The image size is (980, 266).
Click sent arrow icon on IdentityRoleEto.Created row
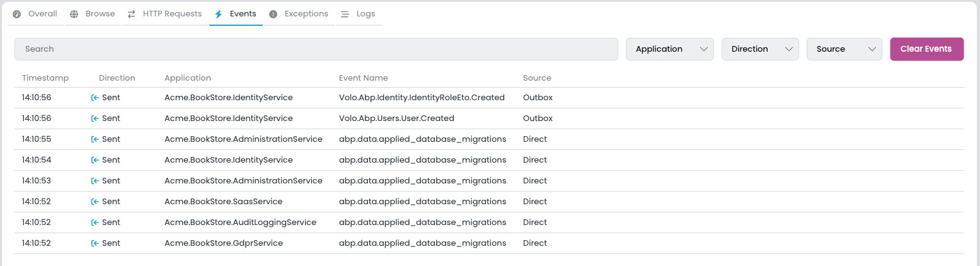click(x=95, y=98)
